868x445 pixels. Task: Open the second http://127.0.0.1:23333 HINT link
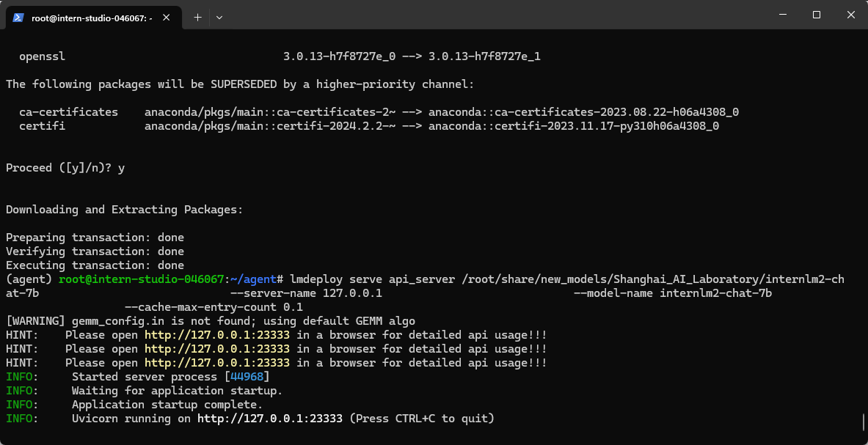click(217, 349)
